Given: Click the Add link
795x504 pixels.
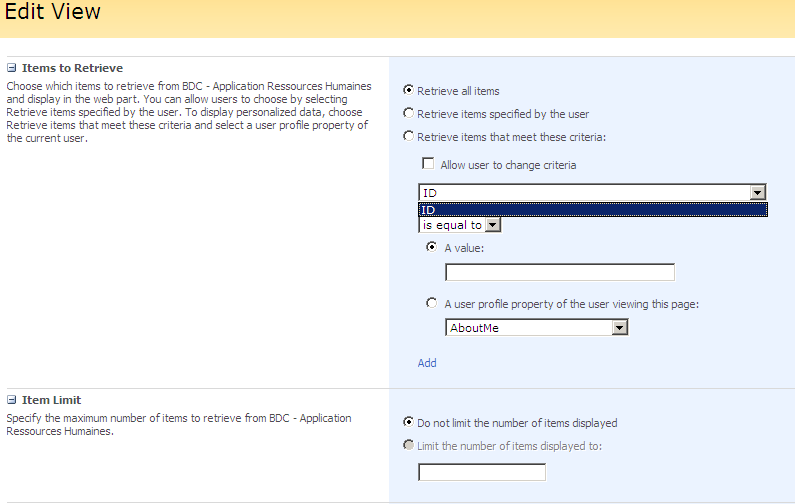Looking at the screenshot, I should coord(427,363).
